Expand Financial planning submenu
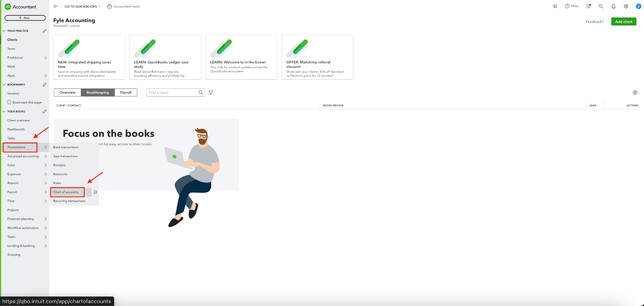Image resolution: width=644 pixels, height=306 pixels. (45, 219)
